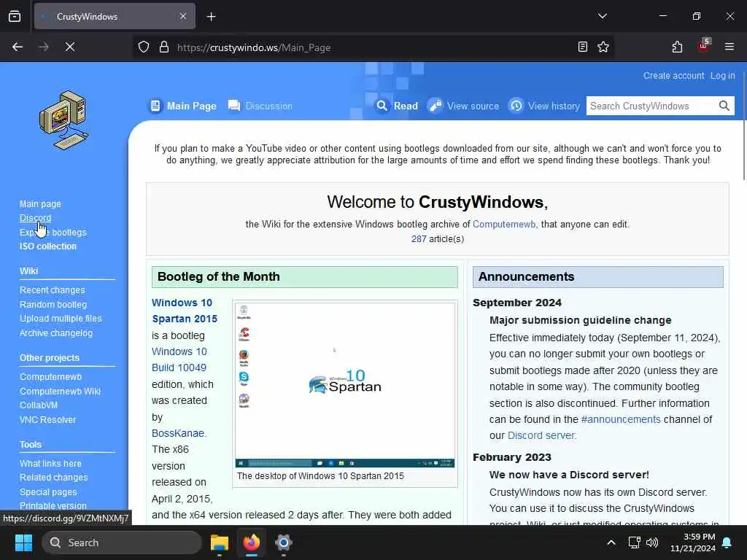Click the #announcements channel link

point(621,419)
